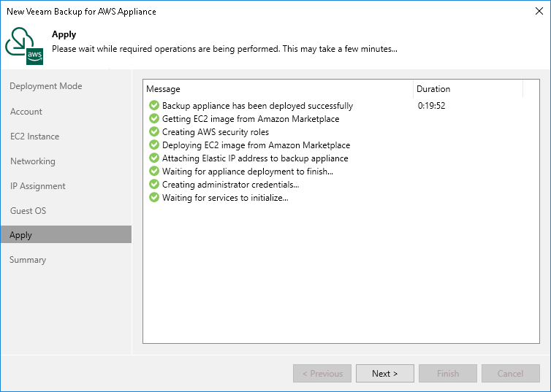This screenshot has width=551, height=392.
Task: Open the IP Assignment step
Action: coord(37,186)
